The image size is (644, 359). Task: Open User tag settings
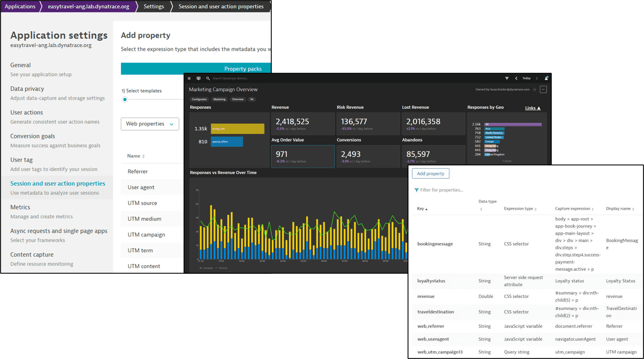[22, 160]
